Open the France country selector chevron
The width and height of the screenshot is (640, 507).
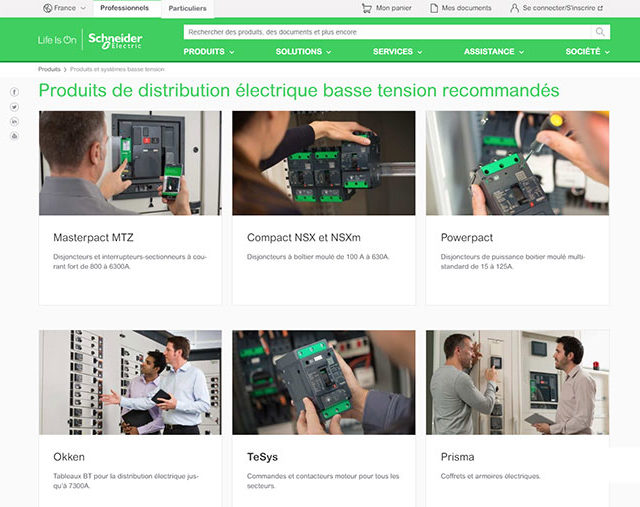pyautogui.click(x=83, y=8)
